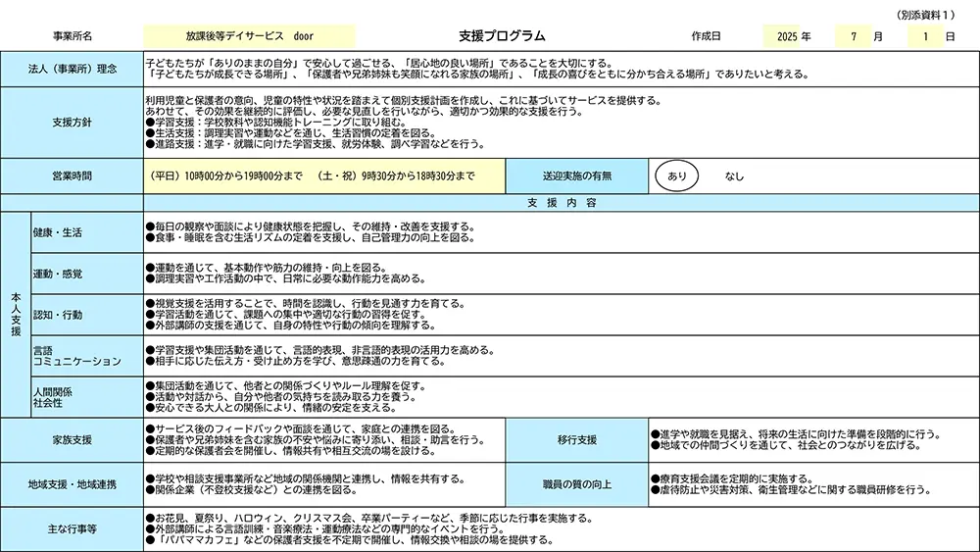Select the '運動・感覚' category cell
Screen dimensions: 980x552
tap(86, 274)
